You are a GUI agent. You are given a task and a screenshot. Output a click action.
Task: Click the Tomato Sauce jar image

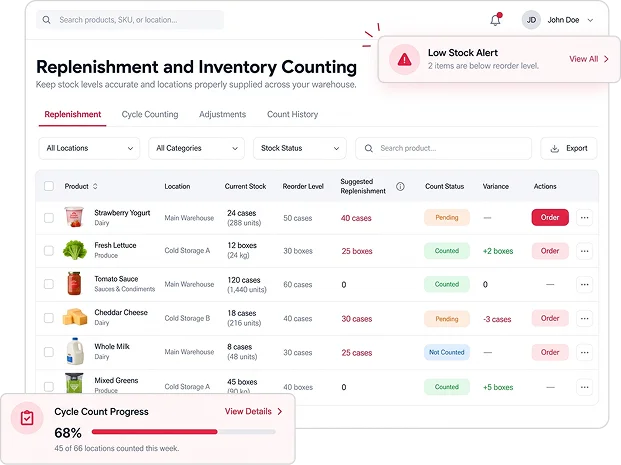74,283
